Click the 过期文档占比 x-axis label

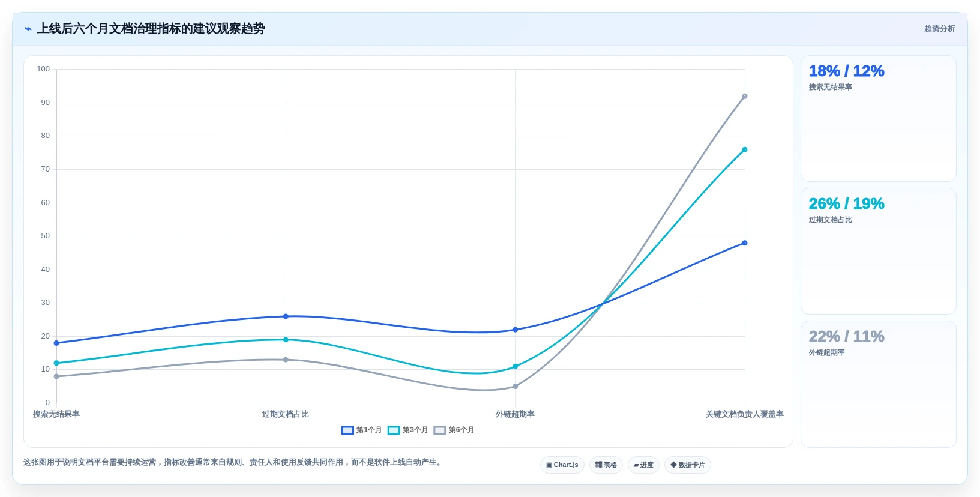pos(286,414)
